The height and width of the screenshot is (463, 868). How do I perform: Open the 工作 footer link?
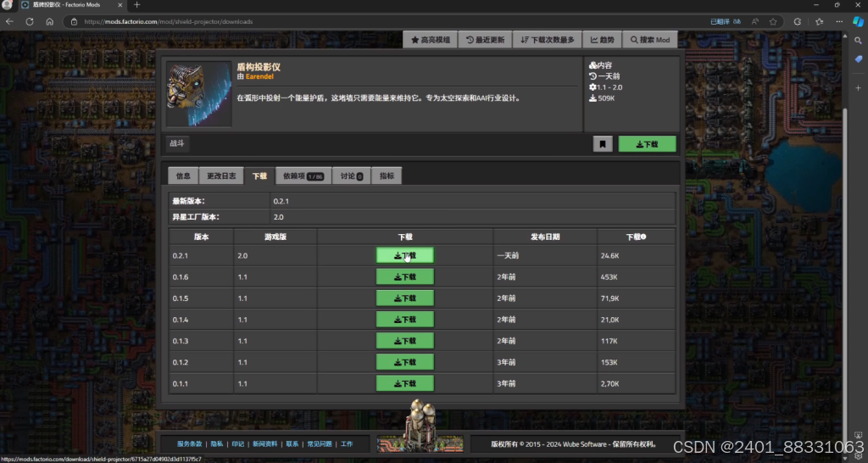pos(347,444)
